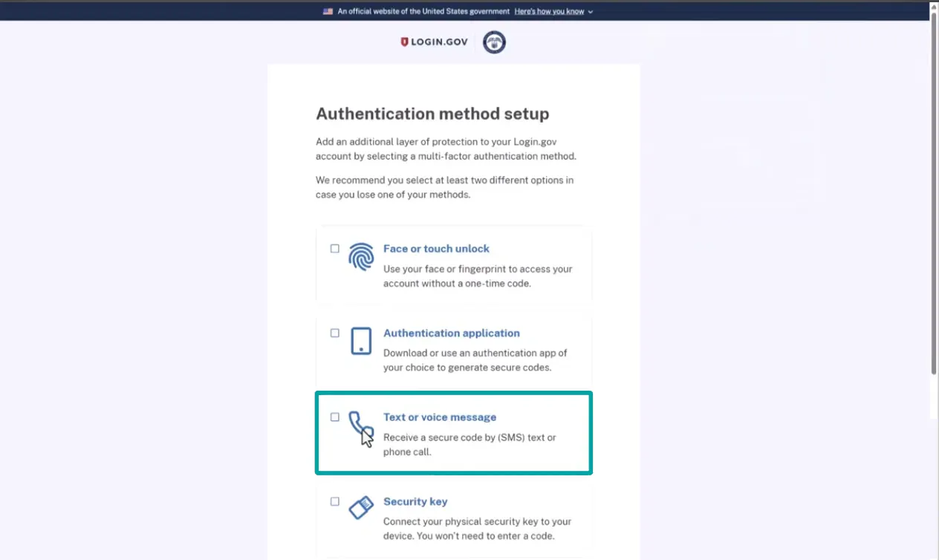Screen dimensions: 939x560
Task: Click the round agency seal icon
Action: 494,42
